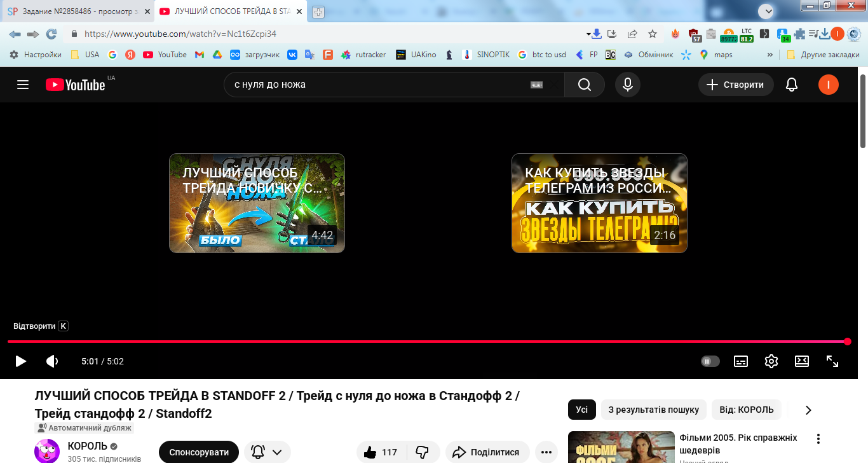Switch to the Задание №2858486 browser tab
Screen dimensions: 868x463
pos(77,12)
